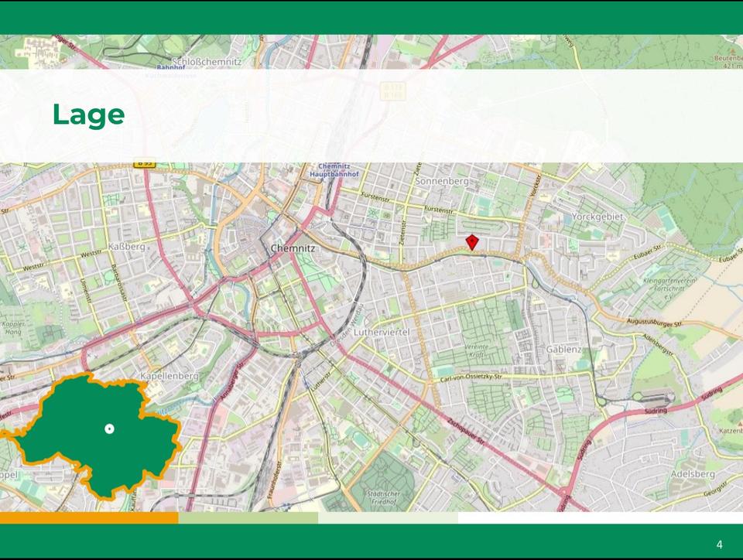Click the Kaßberg district label
The height and width of the screenshot is (560, 743).
coord(127,246)
